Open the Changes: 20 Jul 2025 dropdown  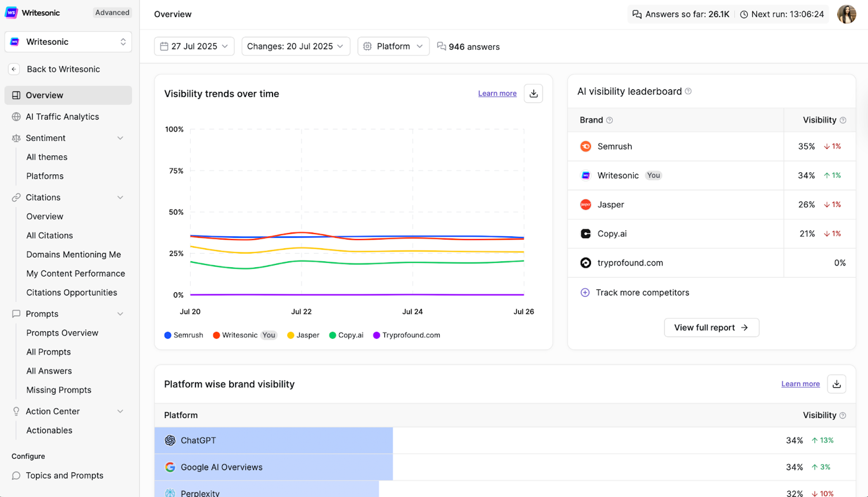[x=296, y=47]
